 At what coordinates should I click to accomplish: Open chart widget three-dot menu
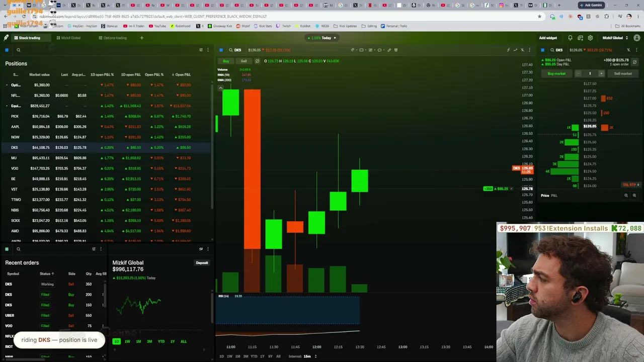point(529,50)
